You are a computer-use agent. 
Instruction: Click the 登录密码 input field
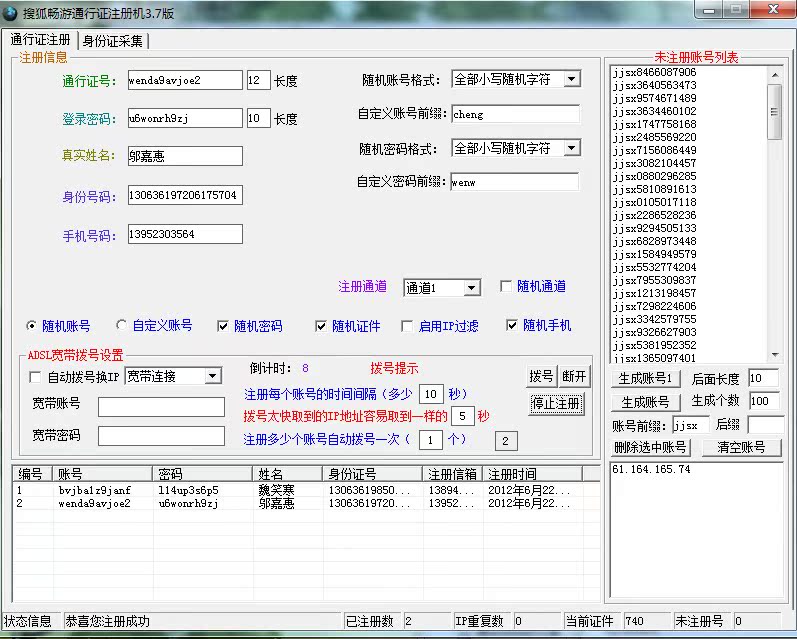point(185,118)
